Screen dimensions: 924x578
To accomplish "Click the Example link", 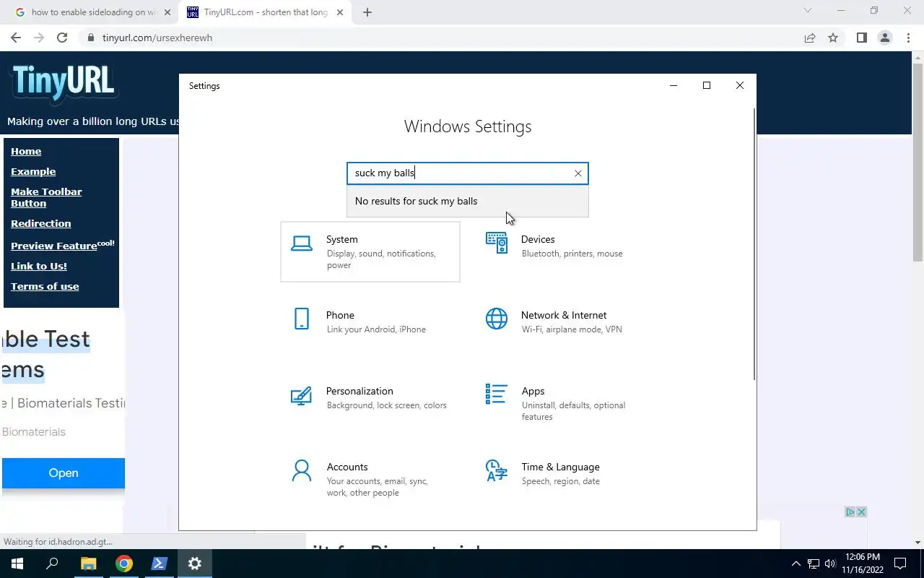I will (33, 171).
